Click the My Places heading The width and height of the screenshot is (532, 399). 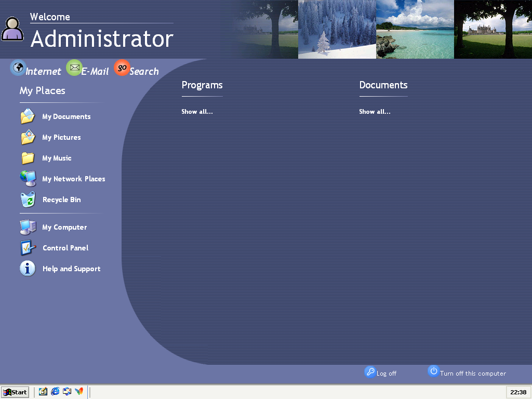pyautogui.click(x=43, y=90)
